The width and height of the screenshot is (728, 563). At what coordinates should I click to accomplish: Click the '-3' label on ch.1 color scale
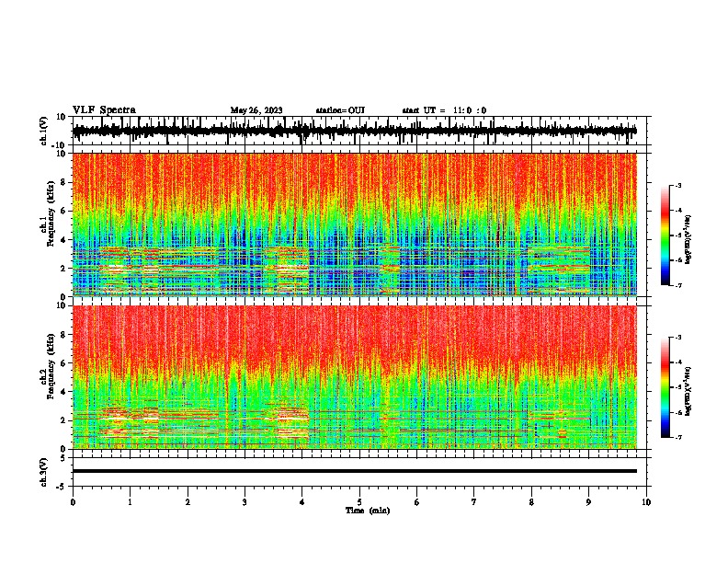click(678, 186)
